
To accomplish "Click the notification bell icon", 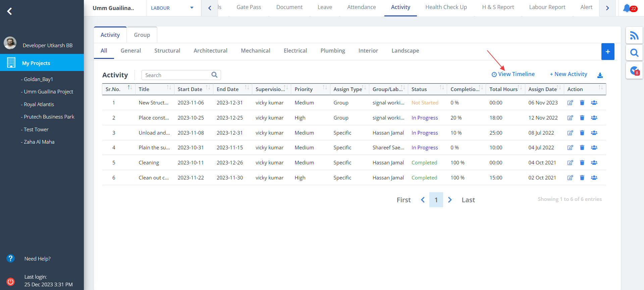I will pyautogui.click(x=627, y=8).
